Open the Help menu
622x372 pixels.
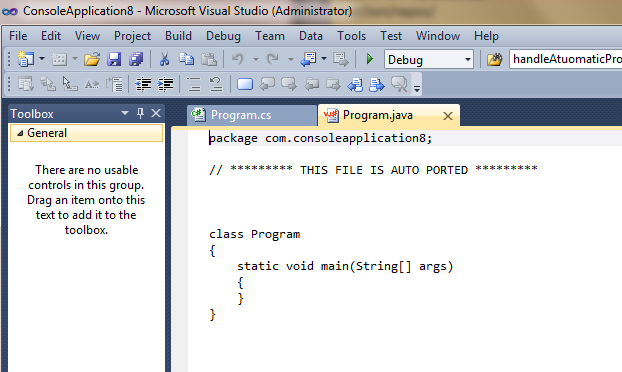[486, 36]
